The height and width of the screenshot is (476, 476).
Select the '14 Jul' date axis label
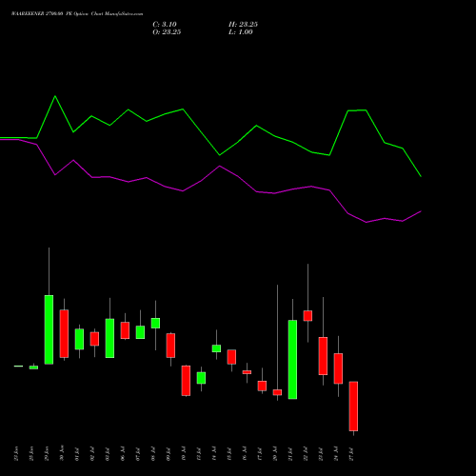[214, 453]
